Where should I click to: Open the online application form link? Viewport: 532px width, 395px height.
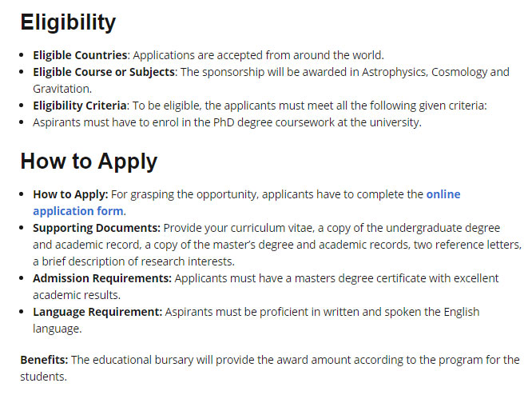[x=443, y=194]
